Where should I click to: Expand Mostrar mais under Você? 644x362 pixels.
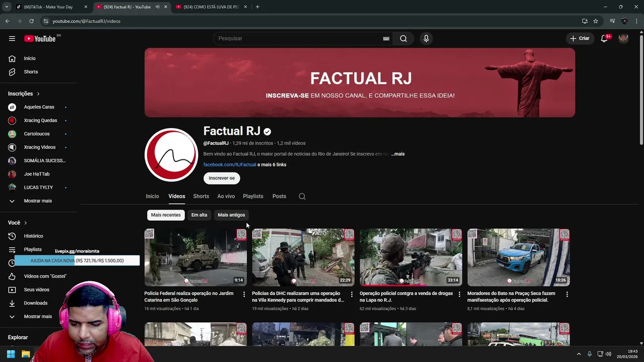[x=38, y=317]
